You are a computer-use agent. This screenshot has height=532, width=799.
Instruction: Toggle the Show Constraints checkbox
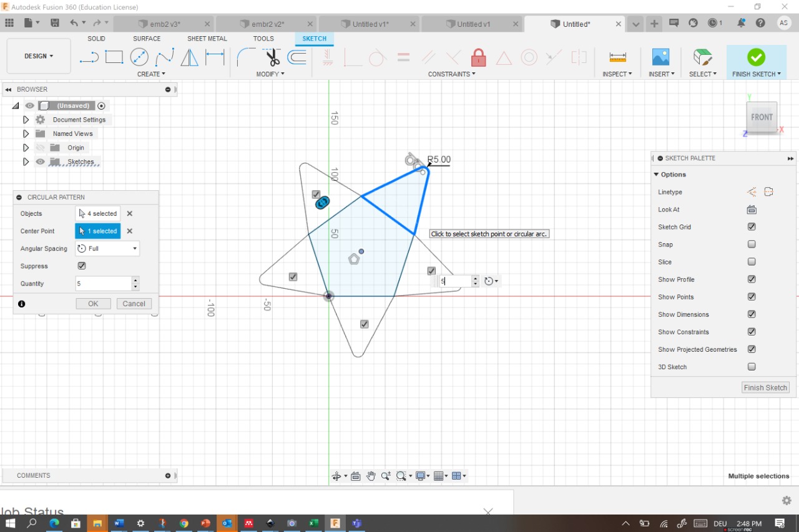[752, 332]
